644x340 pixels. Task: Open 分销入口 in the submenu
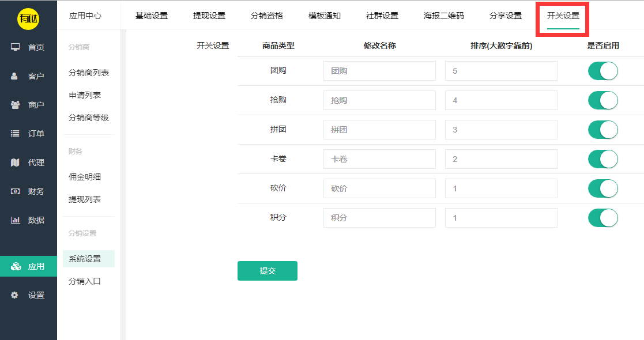[85, 281]
